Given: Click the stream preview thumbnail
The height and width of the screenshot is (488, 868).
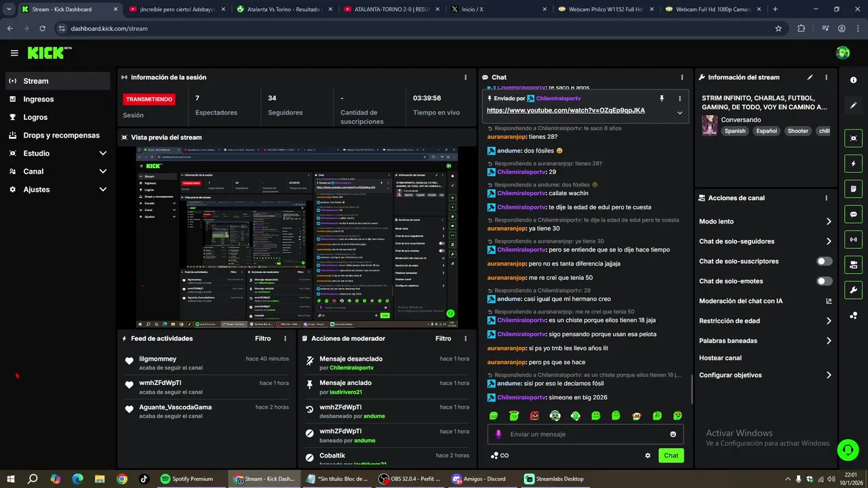Looking at the screenshot, I should [x=297, y=237].
